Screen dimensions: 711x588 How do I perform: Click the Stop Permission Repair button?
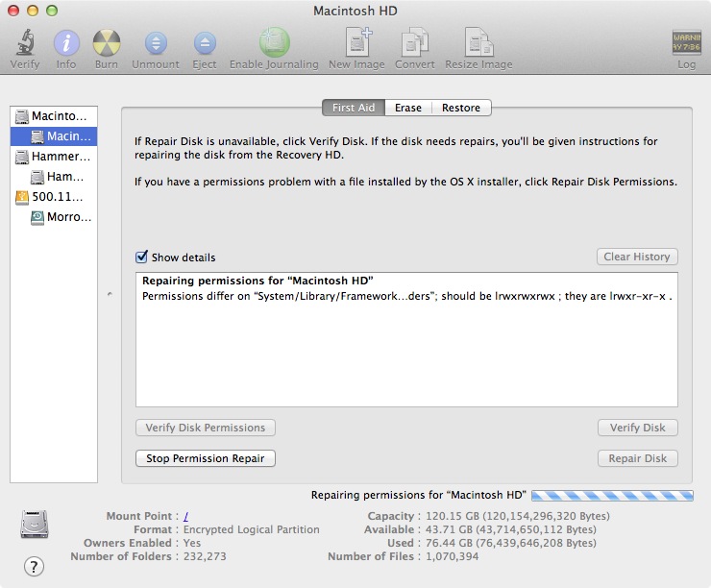point(206,458)
